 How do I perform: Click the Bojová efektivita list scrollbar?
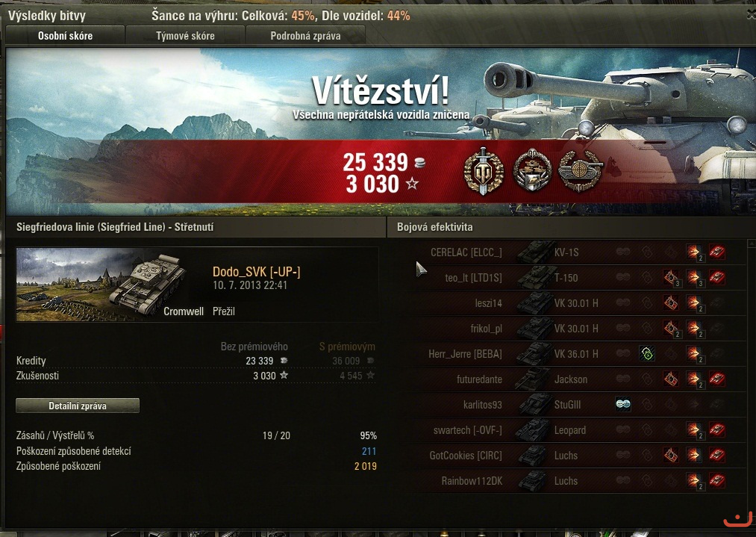752,367
